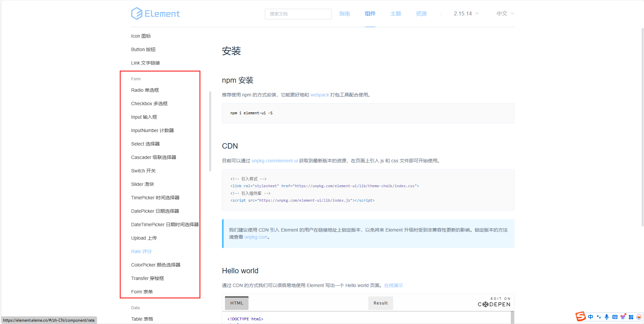Switch to the 指南 section

click(x=345, y=13)
